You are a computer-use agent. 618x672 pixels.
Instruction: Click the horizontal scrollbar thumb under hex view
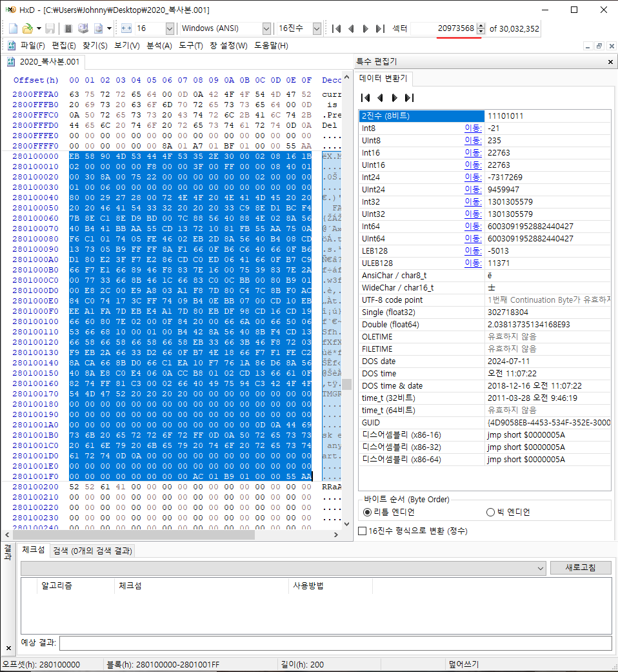tap(134, 535)
